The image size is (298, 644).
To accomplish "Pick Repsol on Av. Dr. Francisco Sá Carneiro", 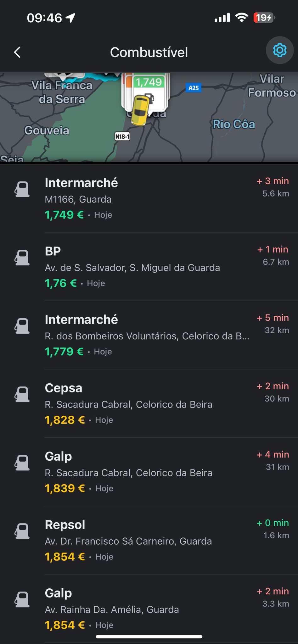I will point(148,540).
